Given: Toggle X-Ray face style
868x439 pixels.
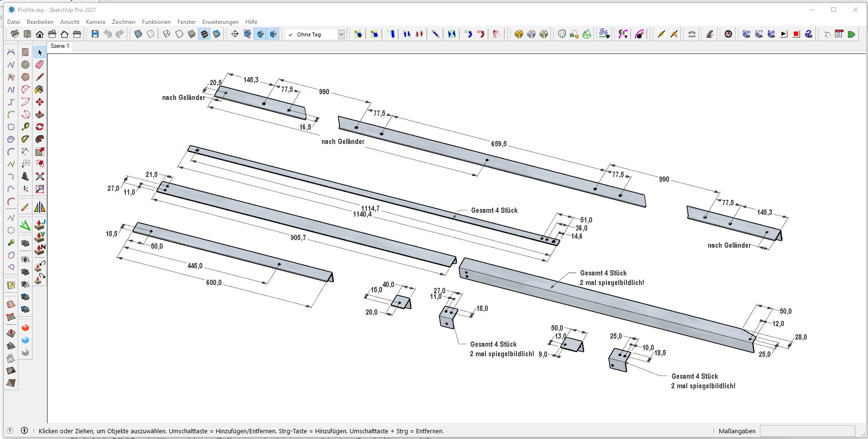Looking at the screenshot, I should [x=138, y=34].
